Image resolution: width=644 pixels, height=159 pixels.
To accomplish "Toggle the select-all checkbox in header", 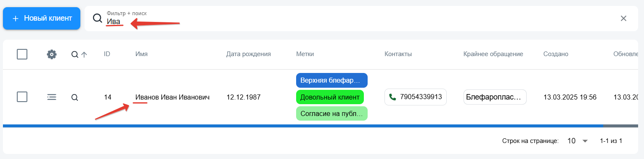I will coord(22,54).
